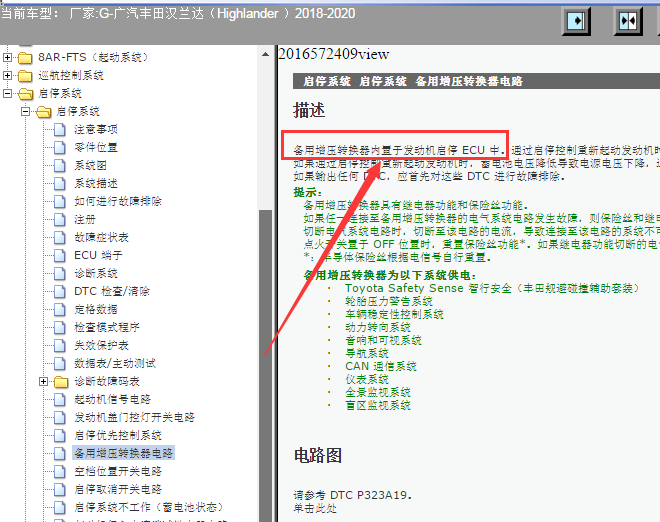Open the 起动机信号电路 tree entry
The height and width of the screenshot is (522, 660).
(x=112, y=399)
